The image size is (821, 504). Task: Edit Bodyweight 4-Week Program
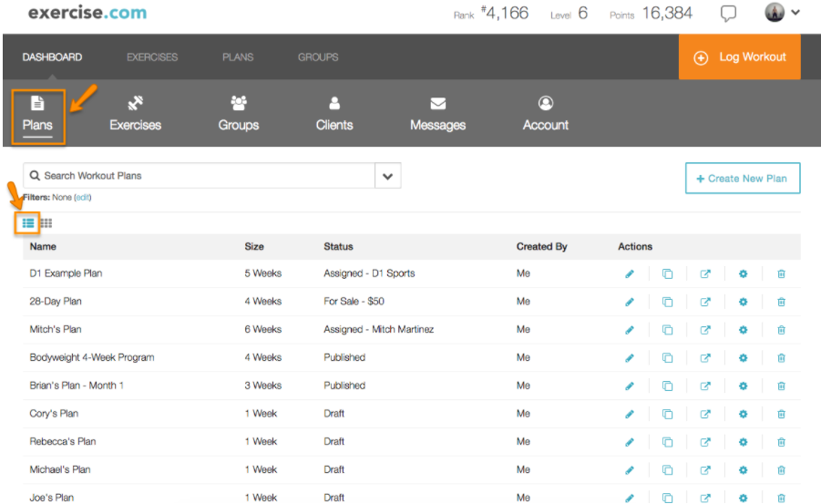pos(630,358)
